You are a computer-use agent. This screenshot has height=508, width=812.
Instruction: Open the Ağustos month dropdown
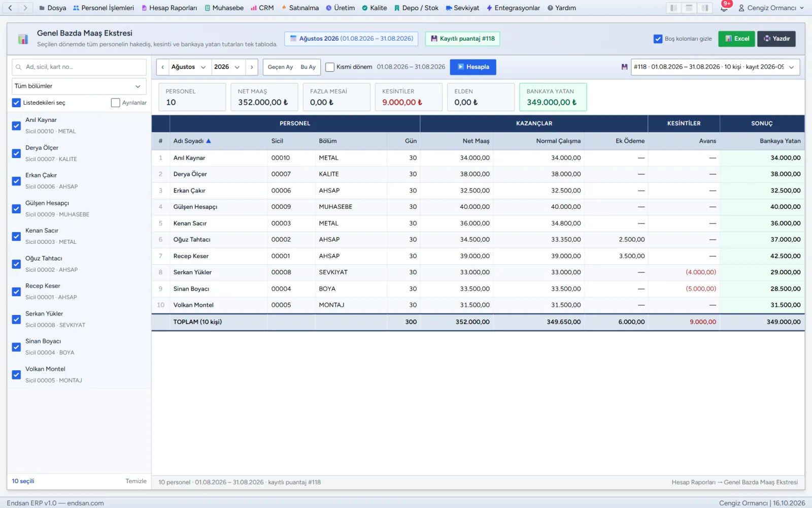click(x=189, y=67)
